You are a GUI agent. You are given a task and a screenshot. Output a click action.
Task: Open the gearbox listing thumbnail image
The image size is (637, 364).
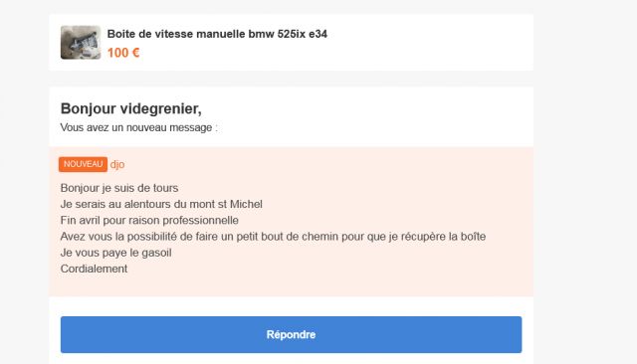click(x=81, y=43)
